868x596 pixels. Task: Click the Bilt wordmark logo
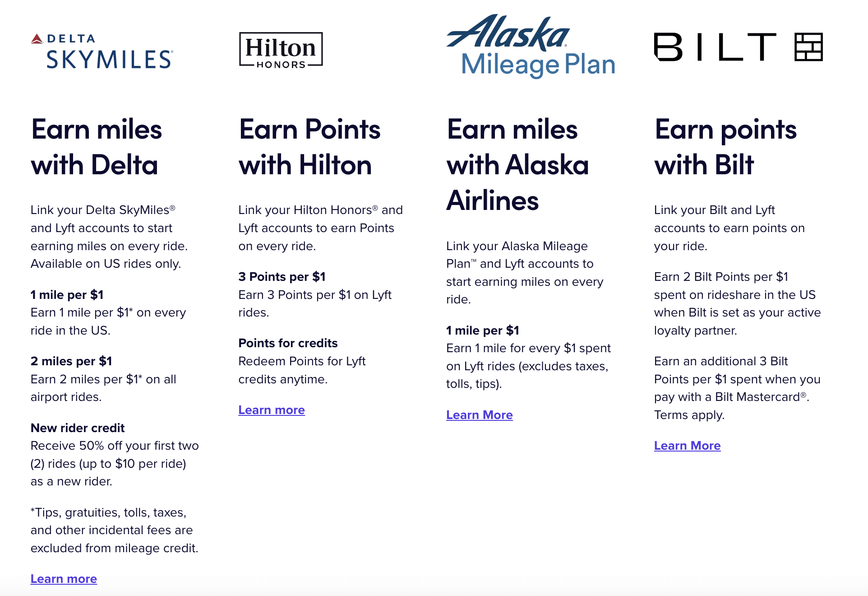click(x=715, y=47)
